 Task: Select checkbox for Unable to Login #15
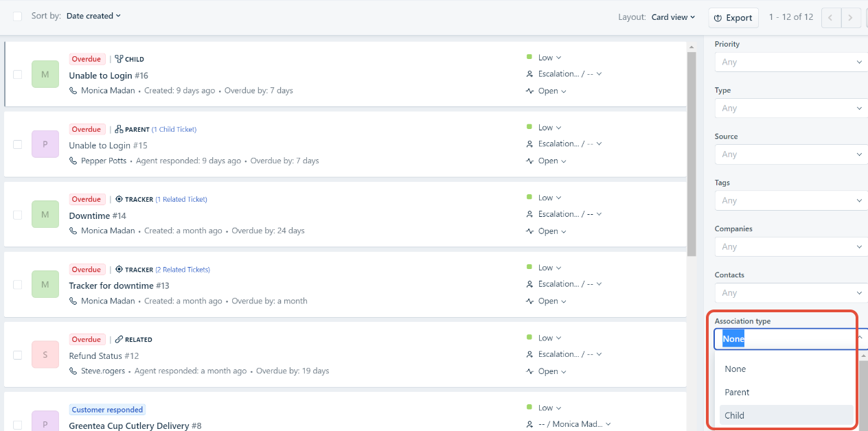17,144
